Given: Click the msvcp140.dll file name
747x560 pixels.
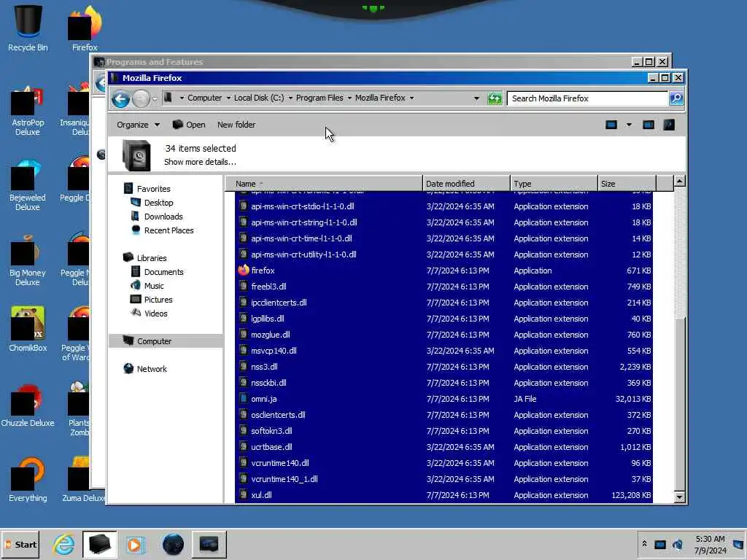Looking at the screenshot, I should pyautogui.click(x=274, y=351).
